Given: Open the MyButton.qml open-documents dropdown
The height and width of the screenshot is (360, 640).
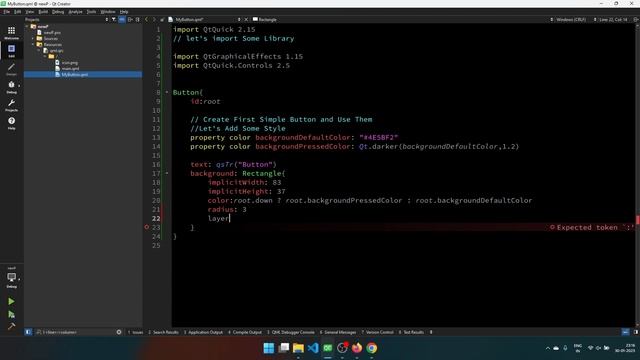Looking at the screenshot, I should pyautogui.click(x=239, y=19).
